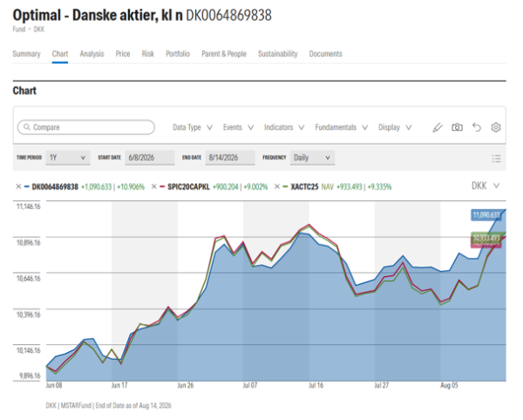Screen dimensions: 523x420
Task: Open the DKK currency dropdown
Action: click(x=486, y=186)
